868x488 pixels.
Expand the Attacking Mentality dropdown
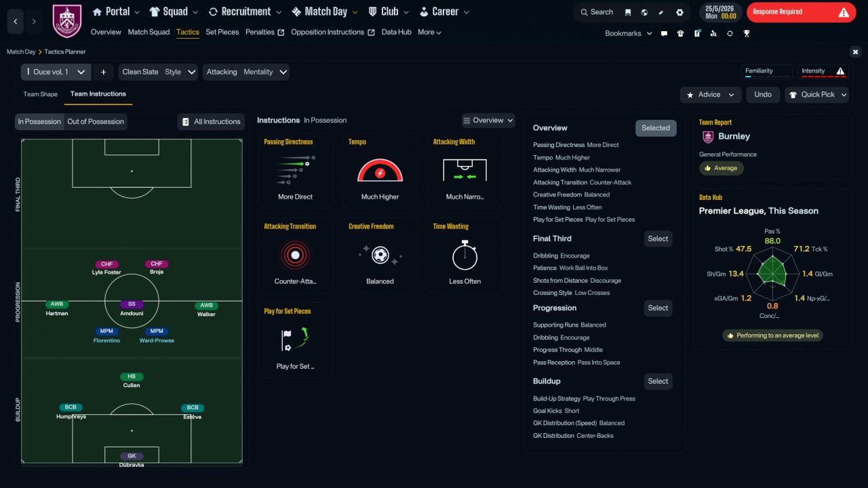point(247,72)
